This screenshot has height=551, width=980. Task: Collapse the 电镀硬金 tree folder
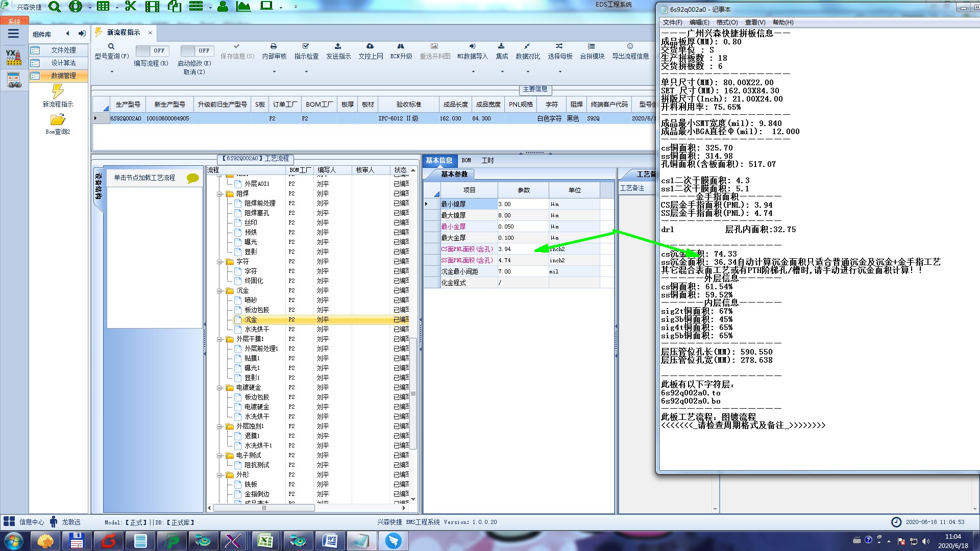pos(220,388)
